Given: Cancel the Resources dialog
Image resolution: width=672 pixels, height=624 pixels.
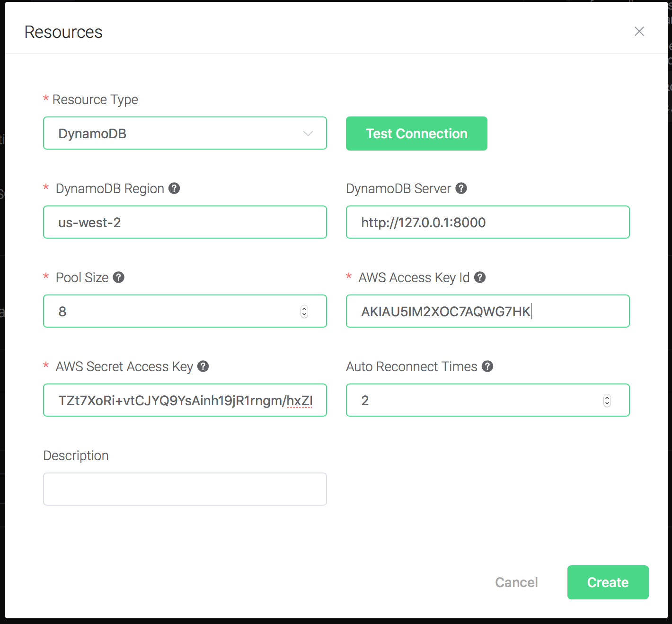Looking at the screenshot, I should [516, 582].
